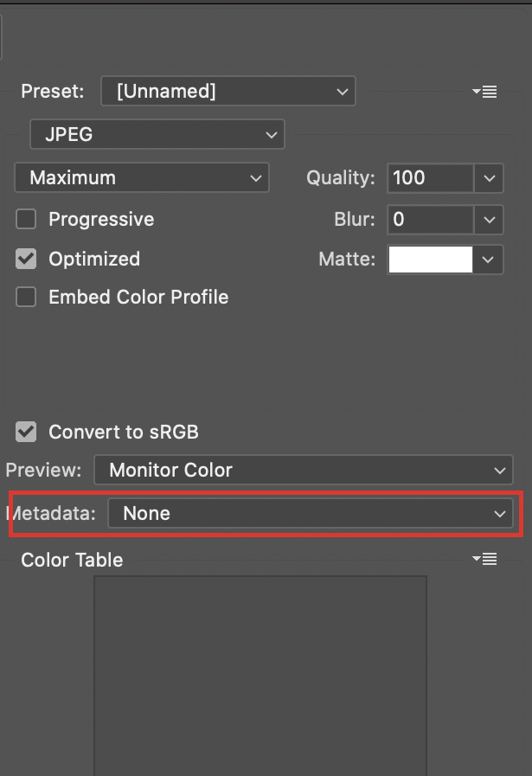Enable Embed Color Profile
Viewport: 532px width, 776px height.
(26, 297)
